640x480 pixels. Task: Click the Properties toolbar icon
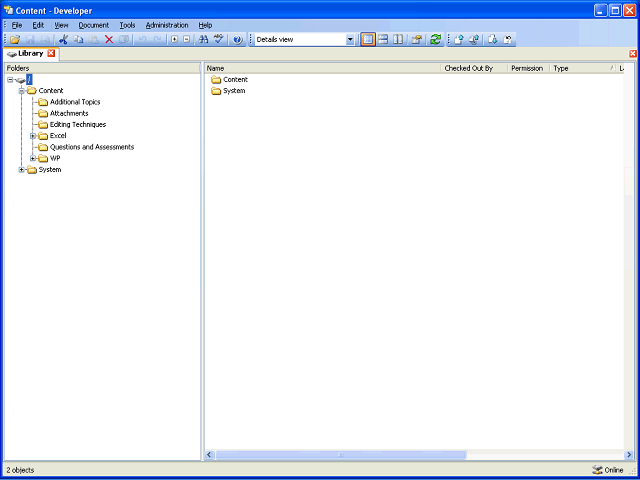416,40
